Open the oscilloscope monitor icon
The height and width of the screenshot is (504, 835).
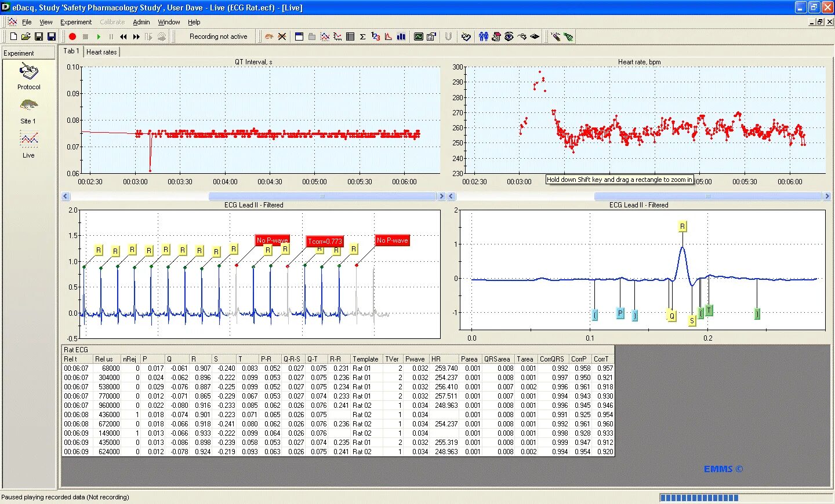point(419,36)
